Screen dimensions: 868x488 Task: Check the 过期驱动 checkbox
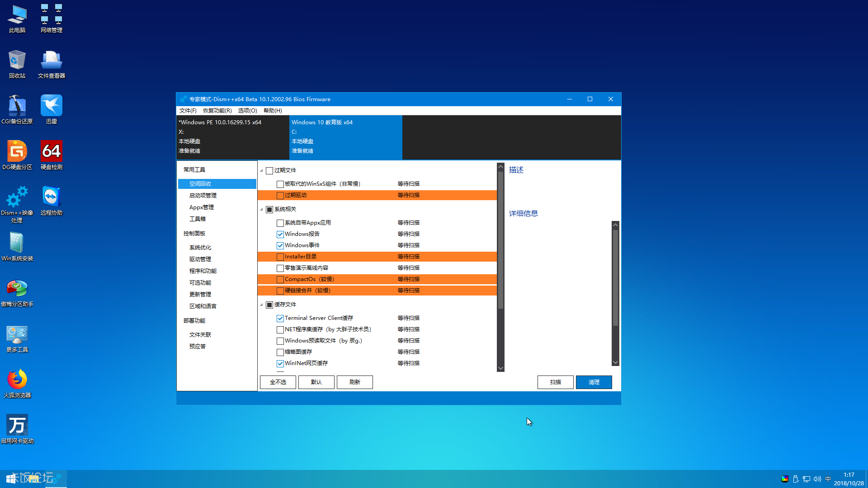pyautogui.click(x=280, y=196)
